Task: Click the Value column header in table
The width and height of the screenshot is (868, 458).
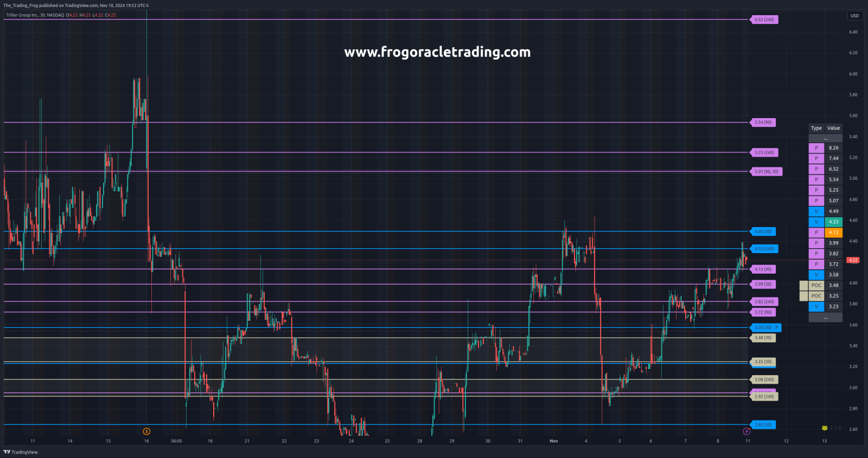Action: pyautogui.click(x=833, y=128)
